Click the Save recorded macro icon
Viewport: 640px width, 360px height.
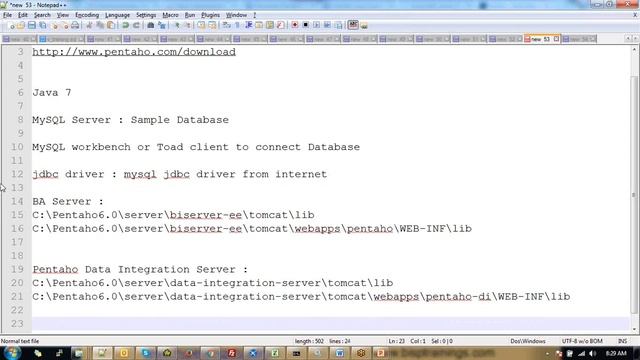coord(338,25)
